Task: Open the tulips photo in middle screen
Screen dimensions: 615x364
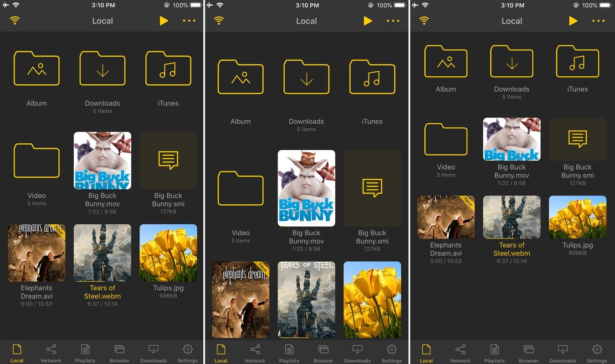Action: (x=372, y=299)
